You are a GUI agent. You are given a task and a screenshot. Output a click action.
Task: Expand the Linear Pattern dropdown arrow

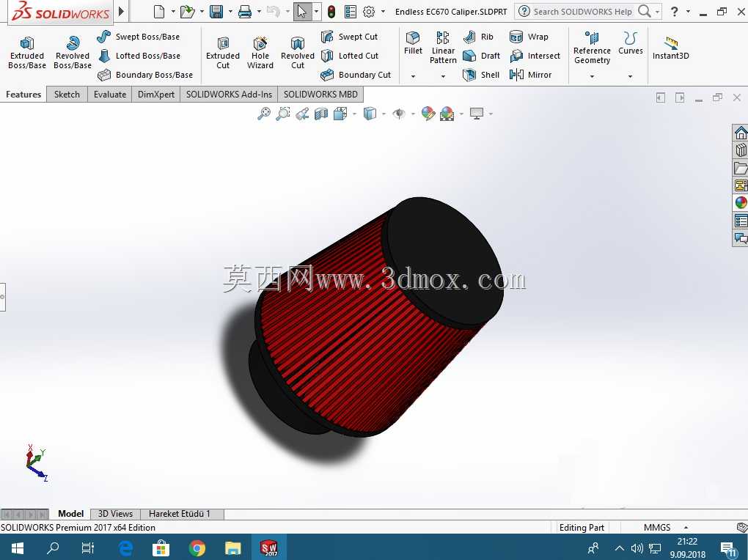(x=443, y=76)
